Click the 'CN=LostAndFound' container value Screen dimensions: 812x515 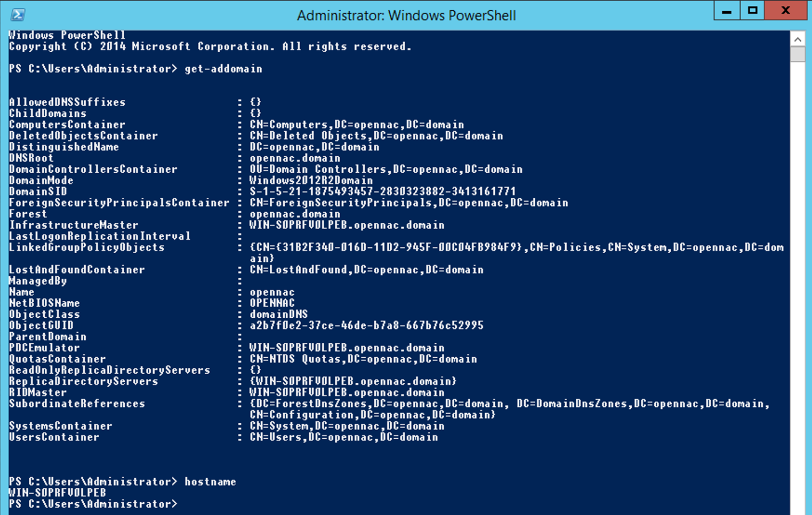pos(366,269)
